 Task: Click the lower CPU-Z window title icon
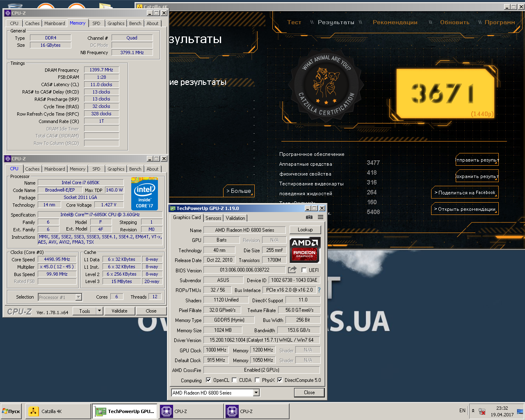[x=8, y=159]
